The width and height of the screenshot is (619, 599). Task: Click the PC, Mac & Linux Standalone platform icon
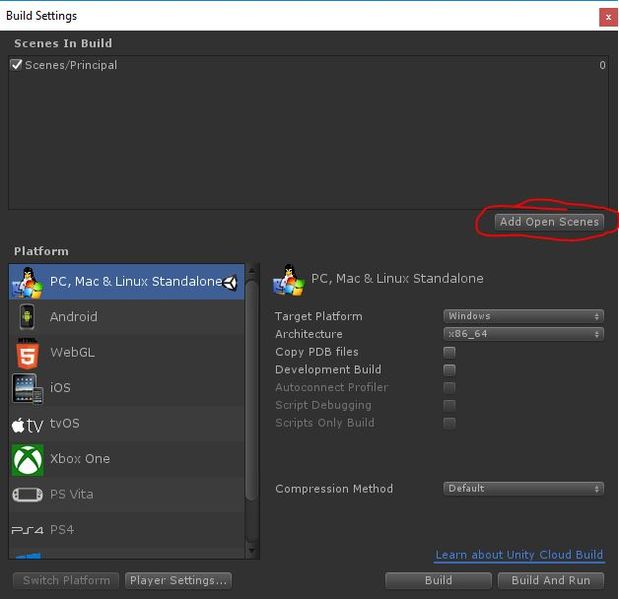28,282
